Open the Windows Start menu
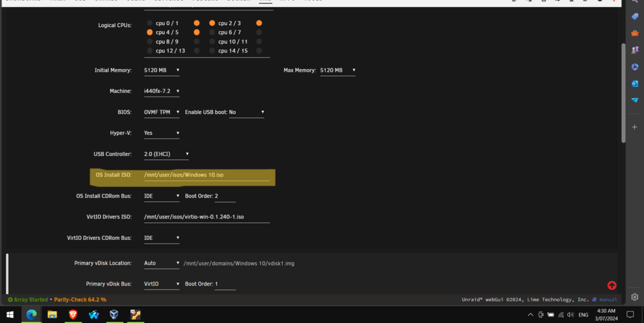Image resolution: width=644 pixels, height=323 pixels. (10, 315)
